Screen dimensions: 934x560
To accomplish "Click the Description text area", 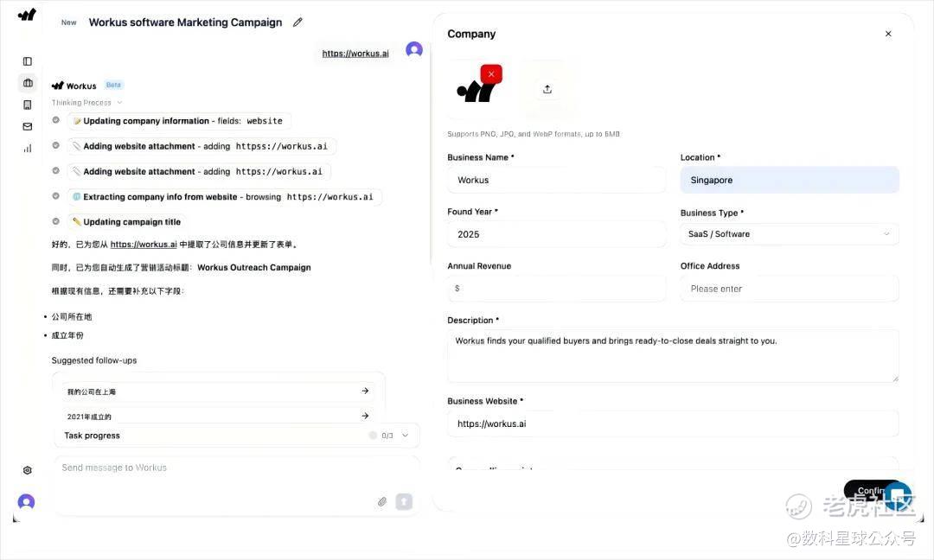I will tap(673, 356).
